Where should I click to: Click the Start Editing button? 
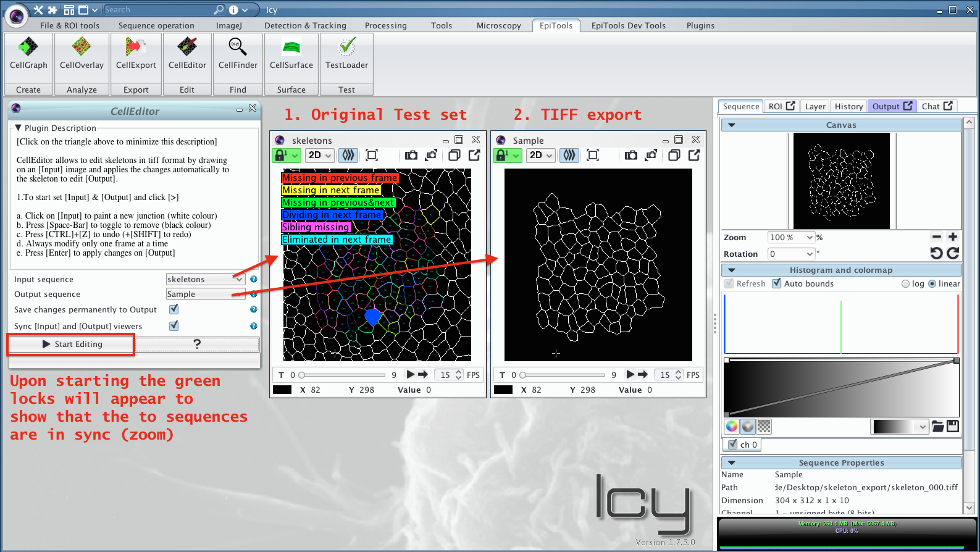point(72,344)
